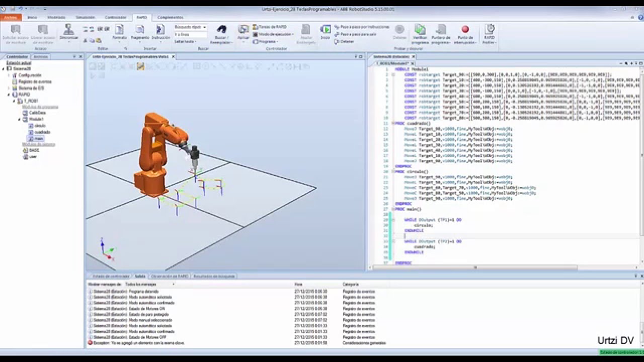
Task: Click the Verificar programa icon
Action: click(x=420, y=30)
